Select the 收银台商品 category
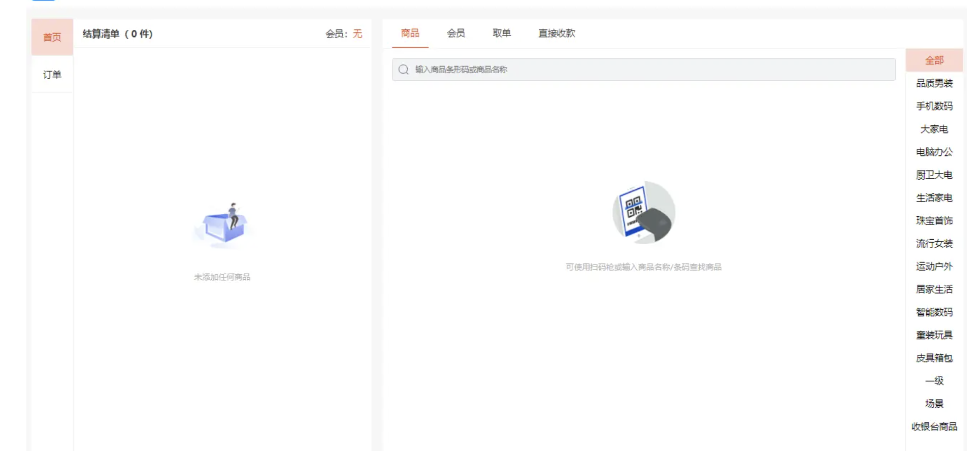Viewport: 980px width, 459px height. [934, 427]
